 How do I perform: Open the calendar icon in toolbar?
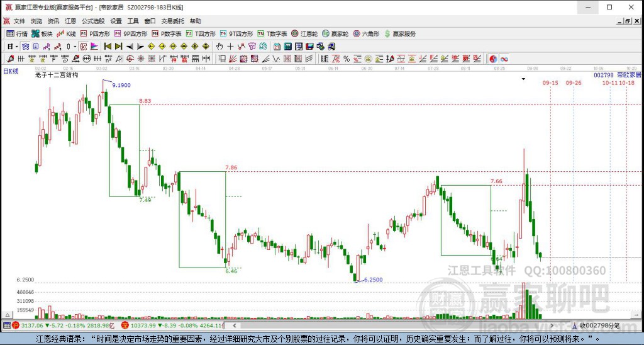[277, 47]
